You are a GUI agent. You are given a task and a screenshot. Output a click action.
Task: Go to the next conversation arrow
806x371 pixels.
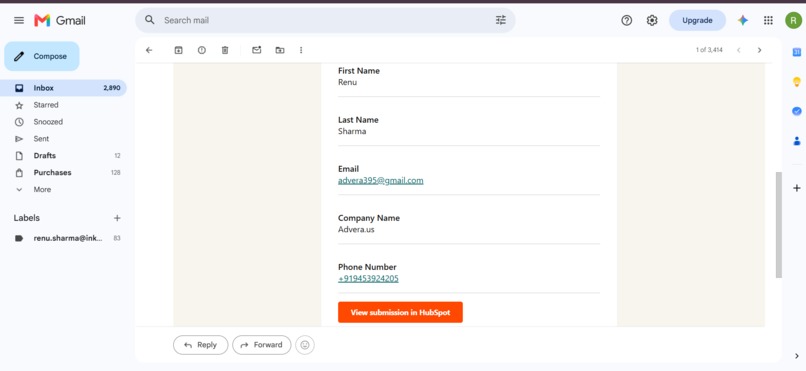759,50
